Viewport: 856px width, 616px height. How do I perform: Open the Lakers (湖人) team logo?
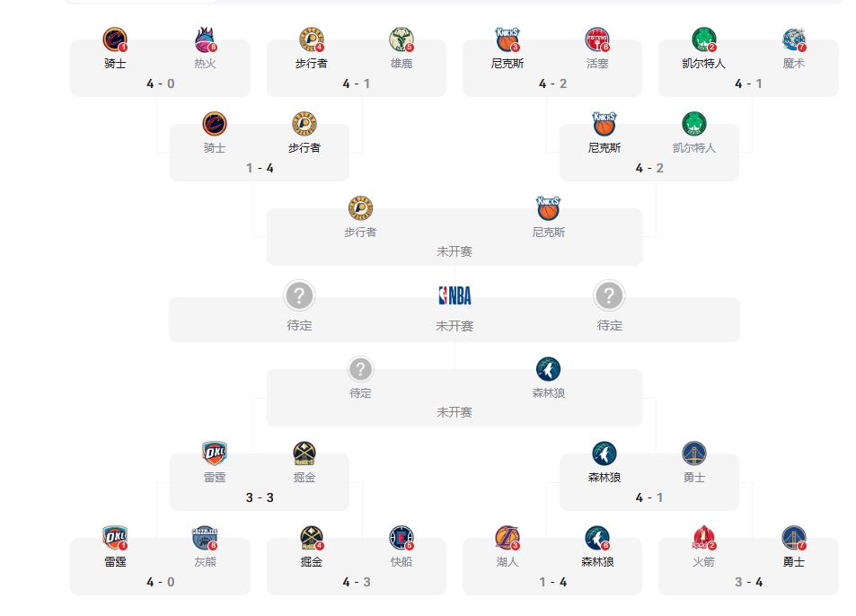click(x=507, y=539)
